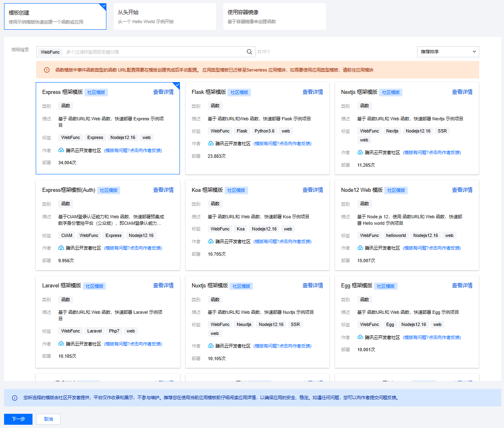Select the Egg 框架模版 template card title
The width and height of the screenshot is (504, 428).
coord(357,286)
